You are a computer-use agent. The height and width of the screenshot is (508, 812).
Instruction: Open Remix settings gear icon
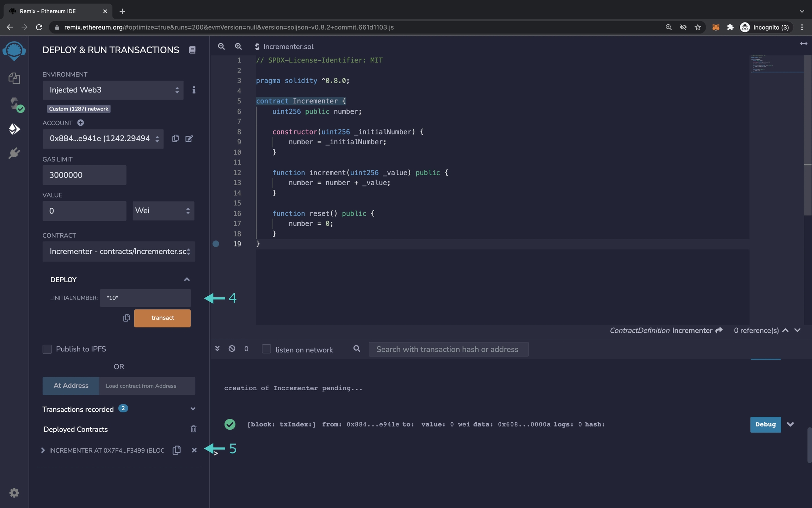point(14,492)
